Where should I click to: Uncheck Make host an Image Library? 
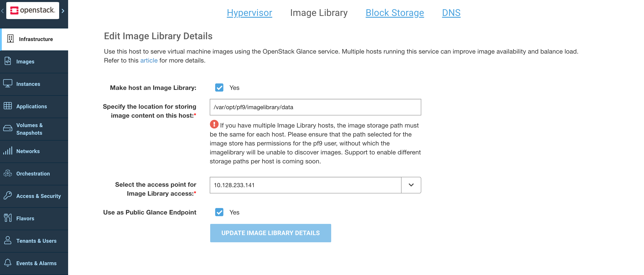point(219,88)
